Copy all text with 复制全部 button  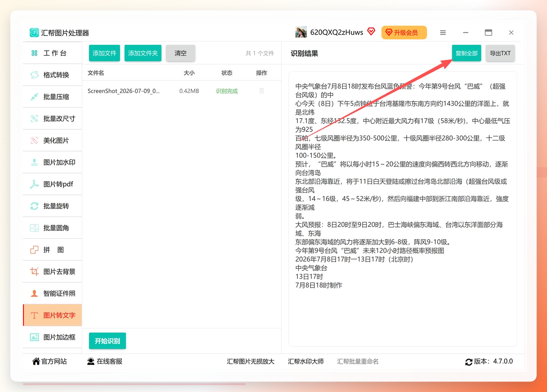pyautogui.click(x=466, y=53)
